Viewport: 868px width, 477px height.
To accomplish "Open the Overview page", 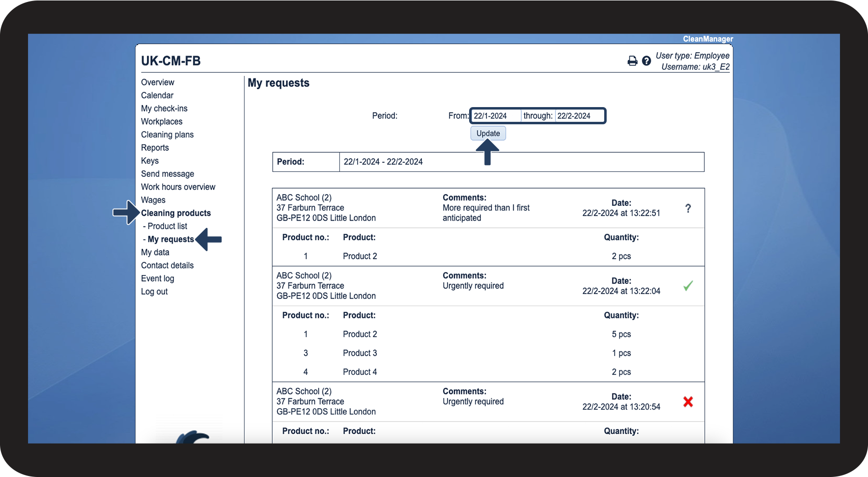I will (x=158, y=82).
